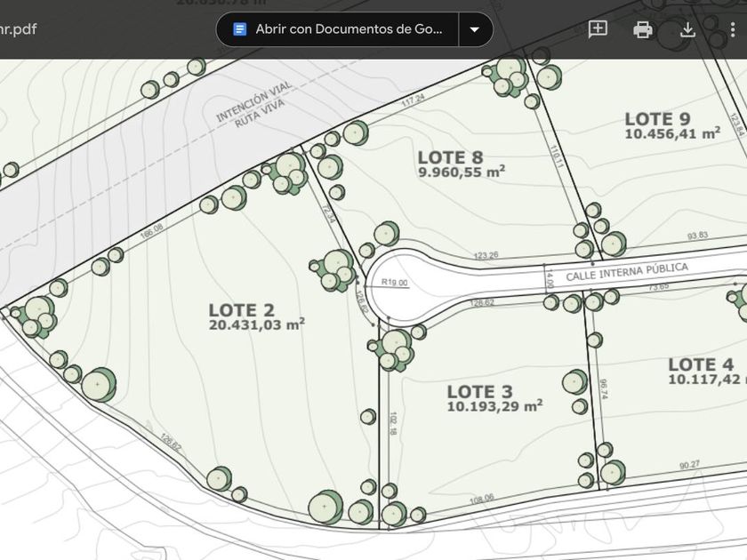Click the '110.11' dimension text

557,156
